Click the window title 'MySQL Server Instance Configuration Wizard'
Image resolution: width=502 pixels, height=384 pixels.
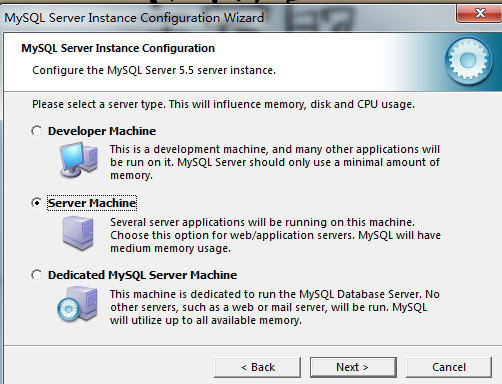point(134,18)
